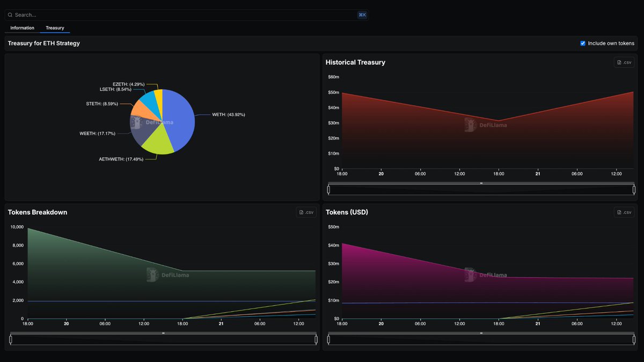
Task: Click the WETH: (43.92%) label
Action: [x=229, y=115]
